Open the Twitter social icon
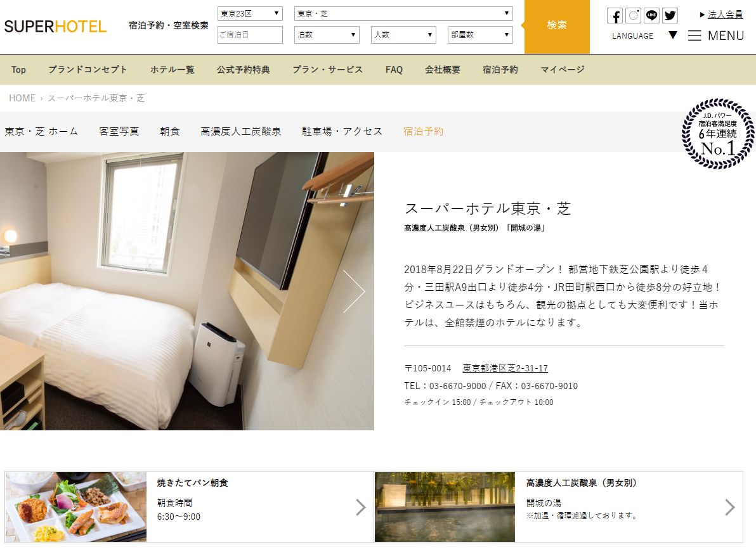This screenshot has width=756, height=552. [x=670, y=15]
